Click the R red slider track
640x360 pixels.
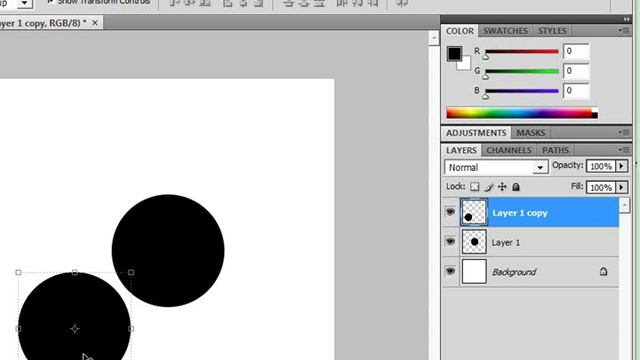(x=522, y=51)
